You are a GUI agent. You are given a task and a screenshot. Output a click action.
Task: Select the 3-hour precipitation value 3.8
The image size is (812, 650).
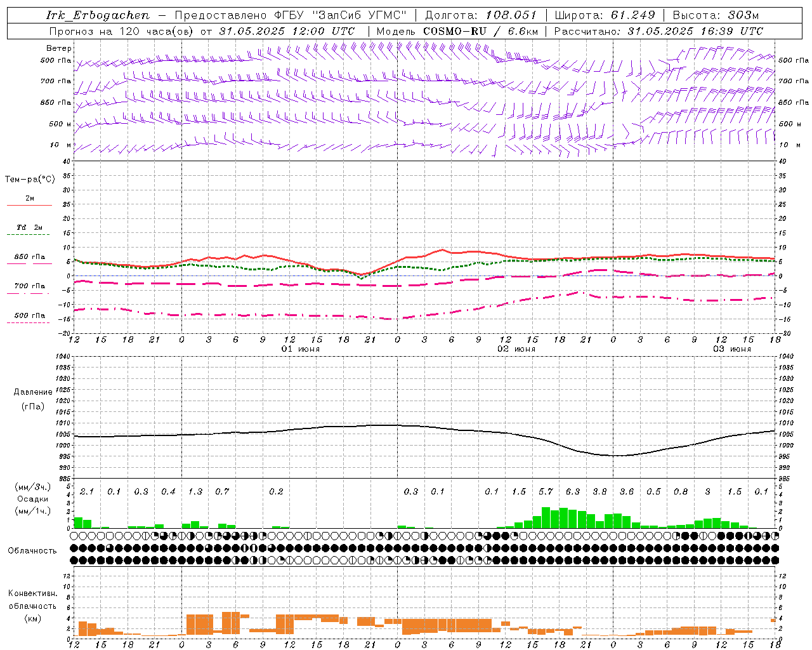click(x=599, y=492)
